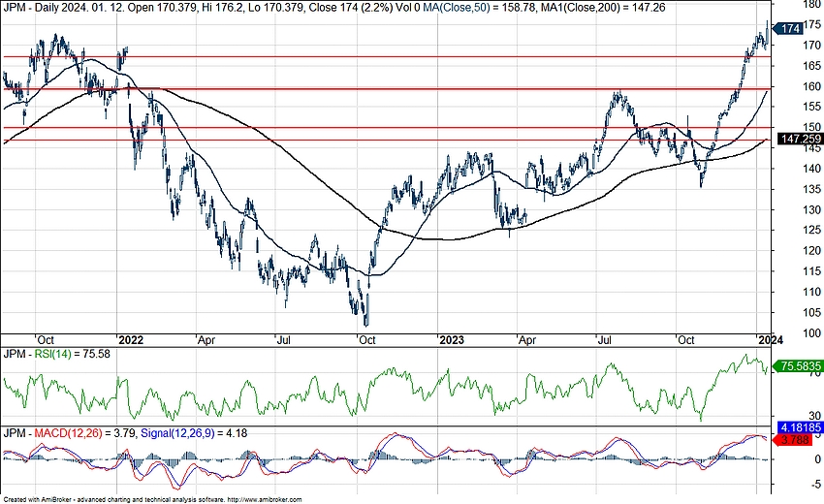
Task: Click the JPM - Daily 2024. 01. 12. title
Action: [63, 8]
